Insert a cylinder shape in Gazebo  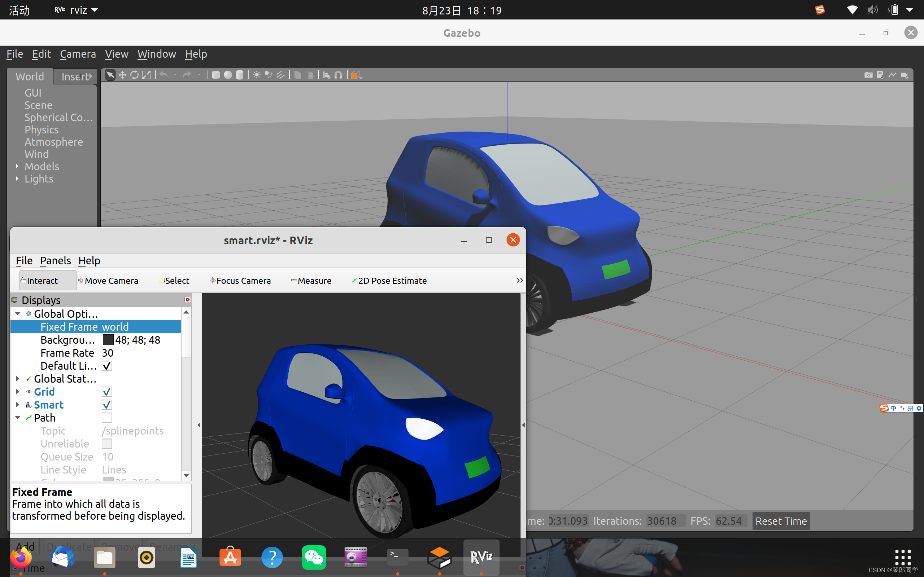tap(240, 75)
